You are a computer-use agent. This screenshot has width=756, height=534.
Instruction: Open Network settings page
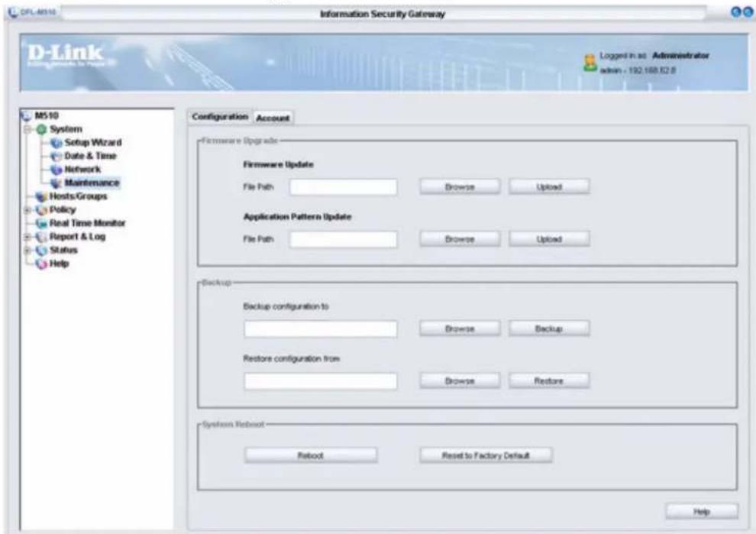(82, 170)
